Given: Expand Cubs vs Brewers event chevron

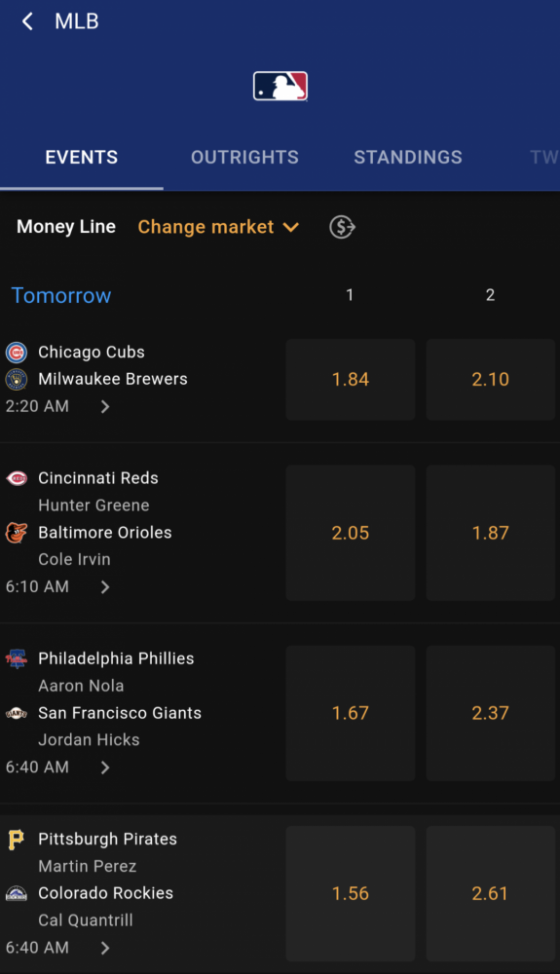Looking at the screenshot, I should coord(105,406).
